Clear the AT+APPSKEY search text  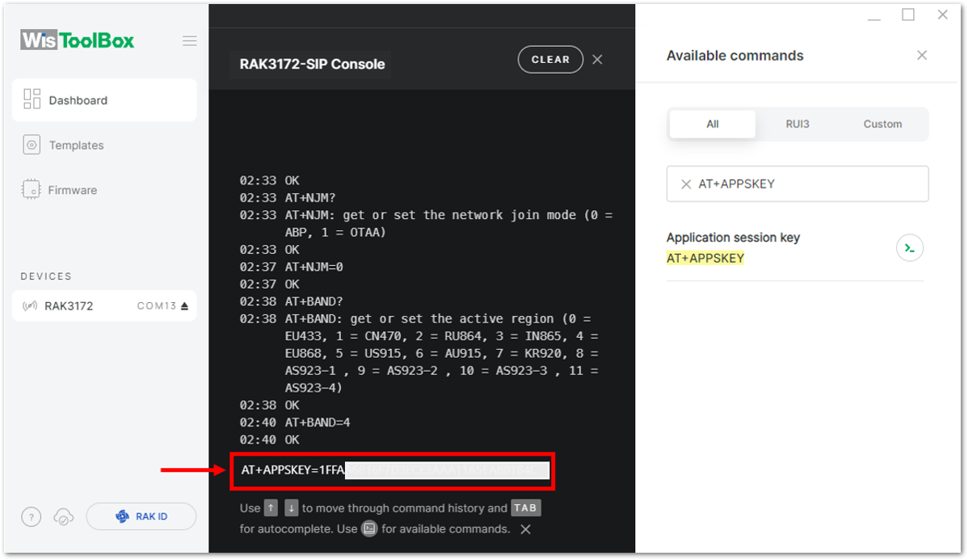(x=686, y=184)
